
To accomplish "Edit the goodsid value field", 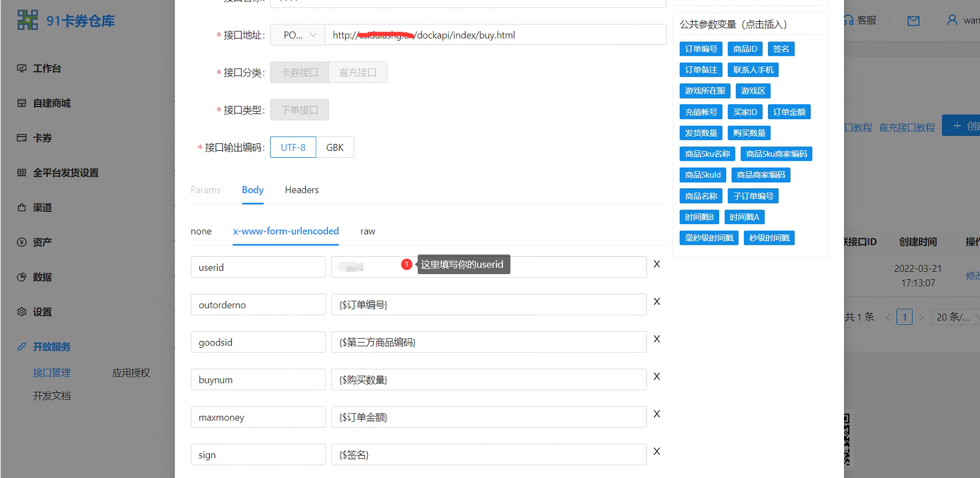I will [x=489, y=342].
